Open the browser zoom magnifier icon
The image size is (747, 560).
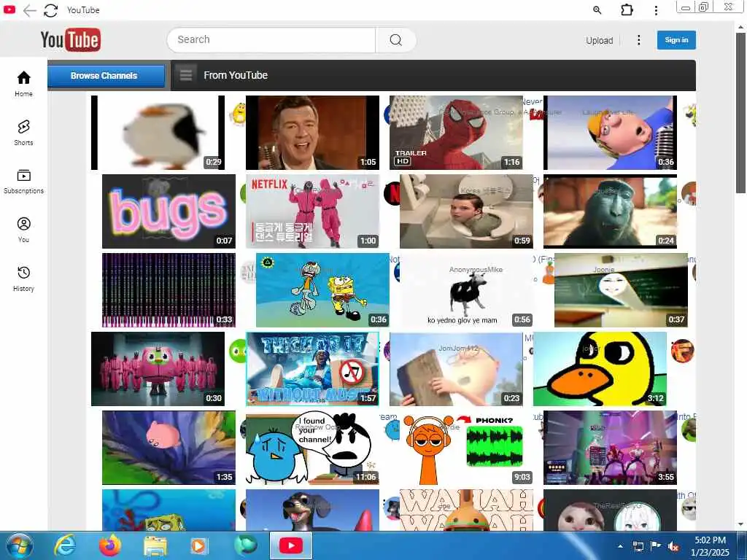[597, 10]
